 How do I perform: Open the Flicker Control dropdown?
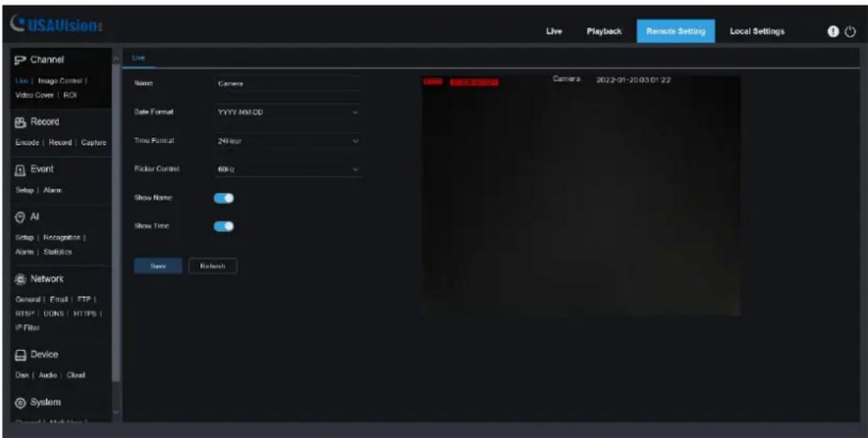[x=288, y=169]
